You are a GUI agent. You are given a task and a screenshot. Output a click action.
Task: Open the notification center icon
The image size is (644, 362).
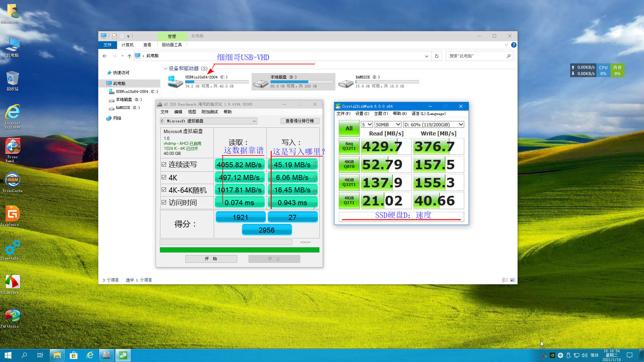point(630,355)
